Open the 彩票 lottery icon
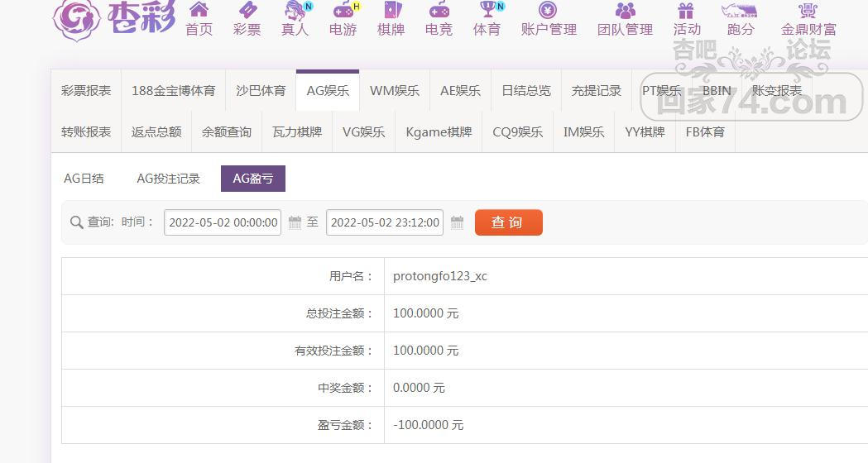Image resolution: width=868 pixels, height=463 pixels. 247,11
